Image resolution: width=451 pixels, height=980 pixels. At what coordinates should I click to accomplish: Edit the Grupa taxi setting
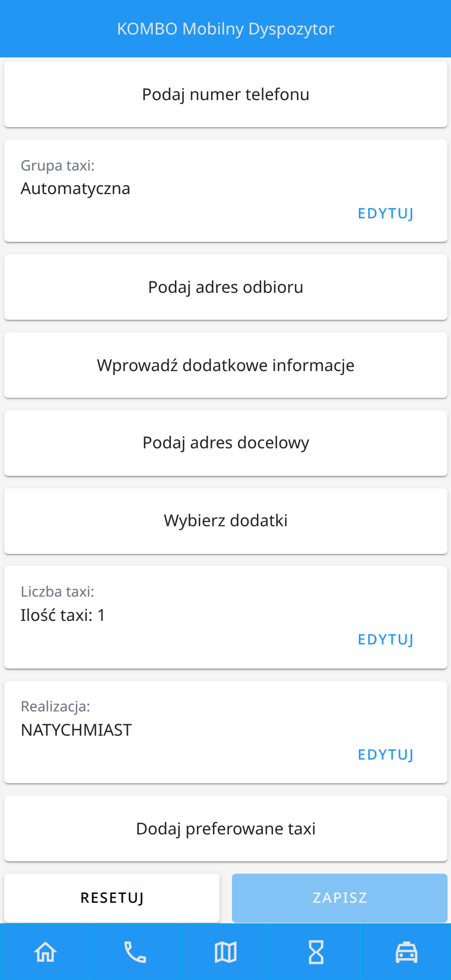coord(386,213)
